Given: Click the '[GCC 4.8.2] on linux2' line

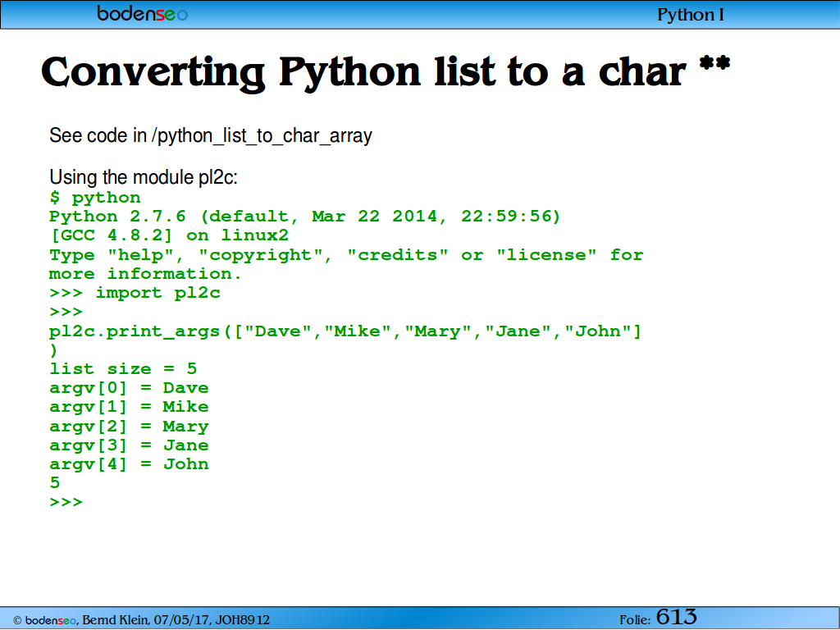Looking at the screenshot, I should [x=169, y=235].
